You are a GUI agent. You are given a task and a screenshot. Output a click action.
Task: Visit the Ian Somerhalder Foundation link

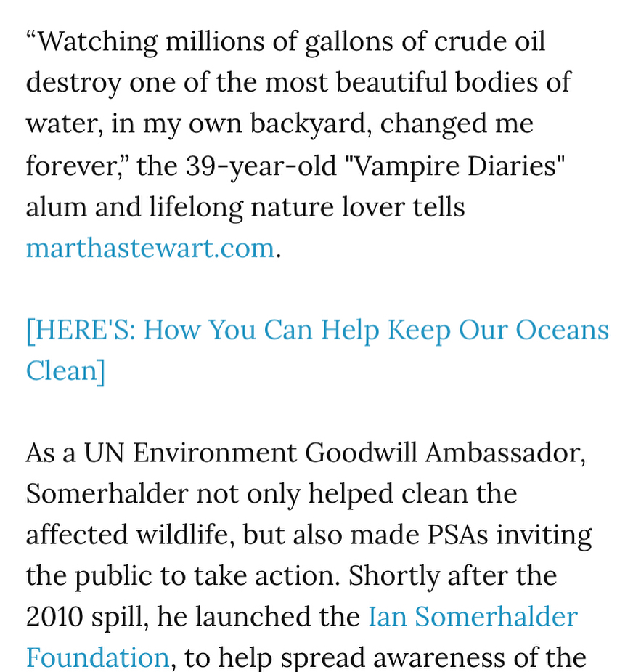[473, 617]
